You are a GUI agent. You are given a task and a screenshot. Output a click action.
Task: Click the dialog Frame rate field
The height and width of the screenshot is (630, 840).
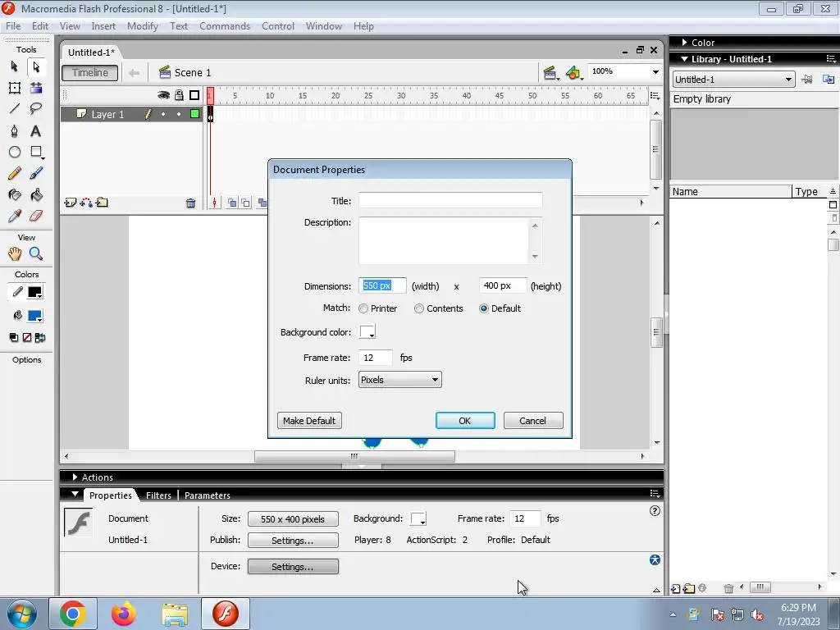[376, 358]
